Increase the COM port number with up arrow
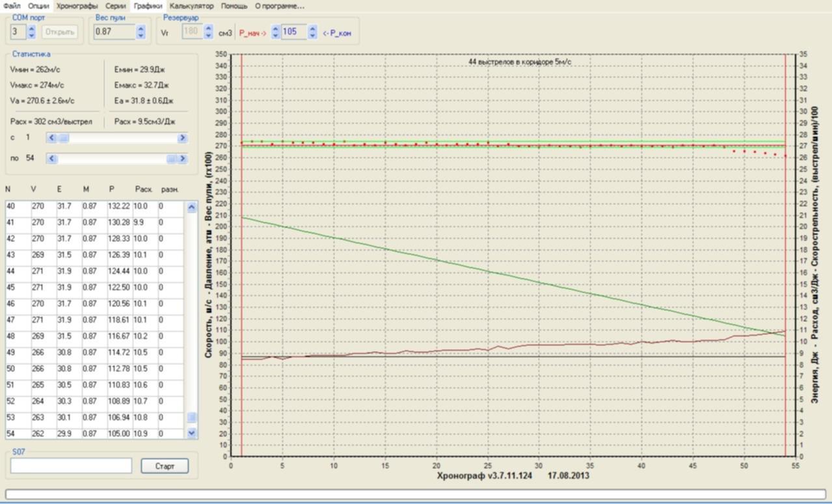Viewport: 832px width, 504px height. click(x=32, y=29)
